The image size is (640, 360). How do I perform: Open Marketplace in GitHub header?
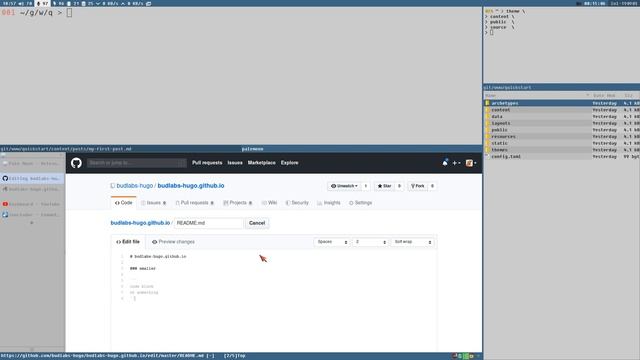261,163
